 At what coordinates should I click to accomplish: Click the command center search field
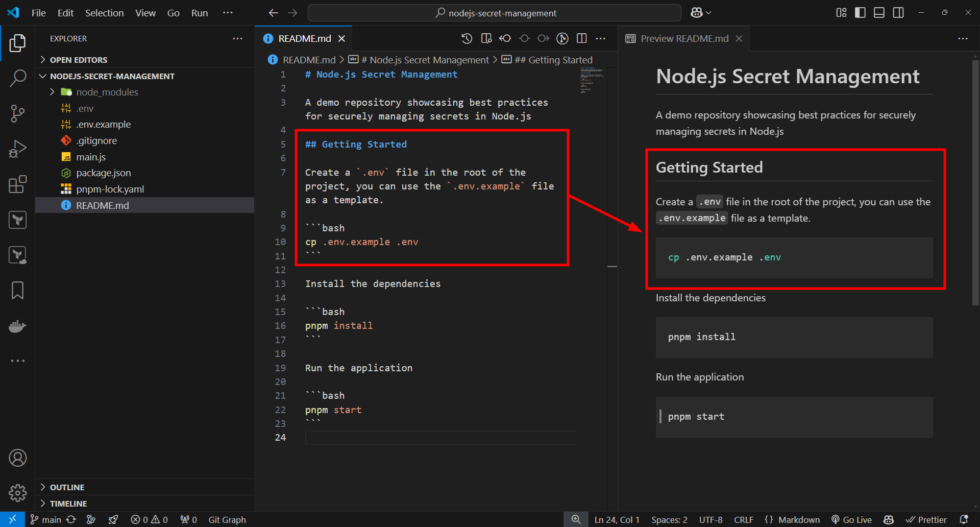point(494,13)
